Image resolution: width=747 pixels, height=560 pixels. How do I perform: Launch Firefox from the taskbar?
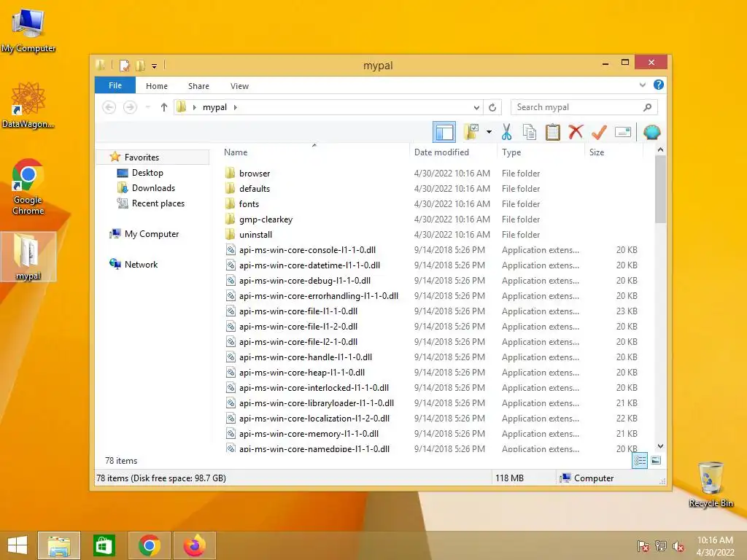[194, 545]
